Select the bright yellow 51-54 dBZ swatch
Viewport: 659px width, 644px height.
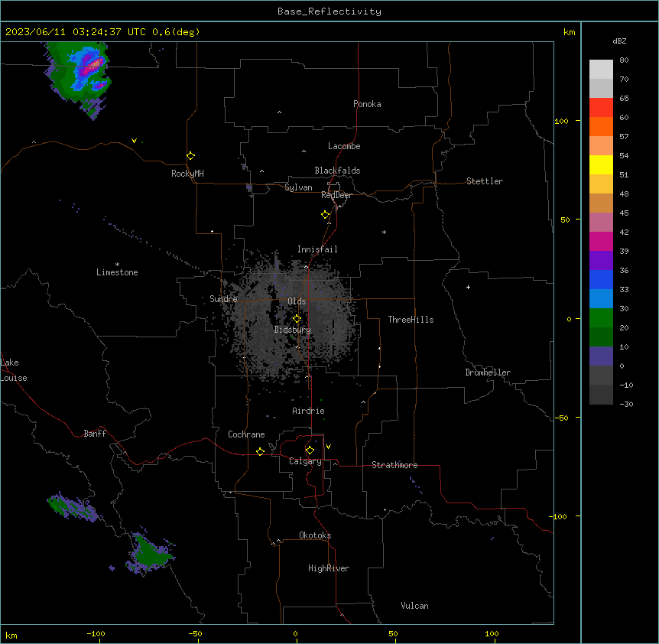tap(601, 165)
